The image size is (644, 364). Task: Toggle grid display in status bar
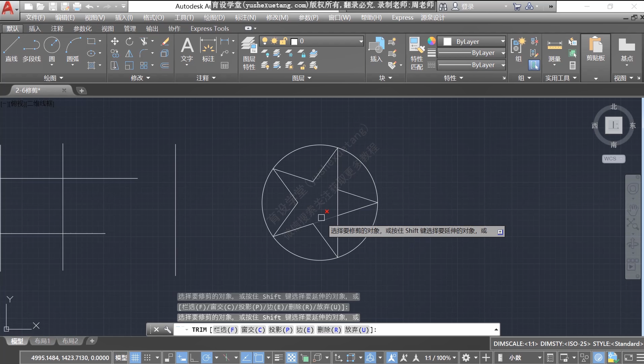(x=135, y=358)
